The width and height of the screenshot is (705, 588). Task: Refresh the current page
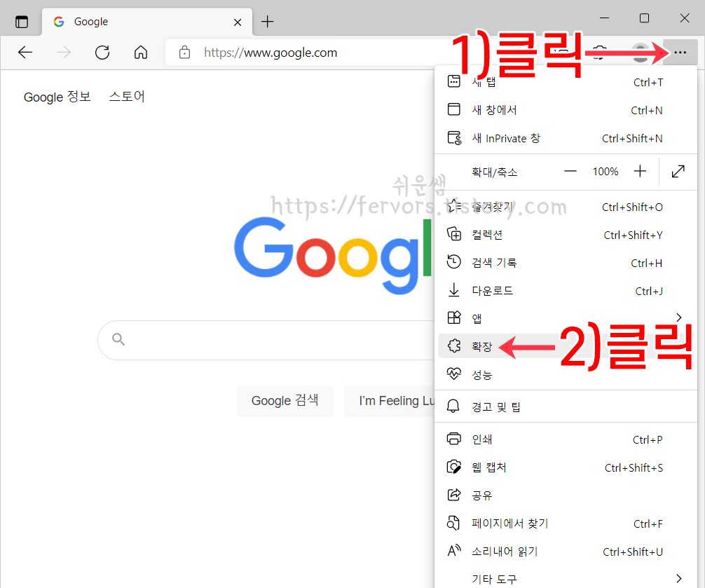pyautogui.click(x=102, y=53)
